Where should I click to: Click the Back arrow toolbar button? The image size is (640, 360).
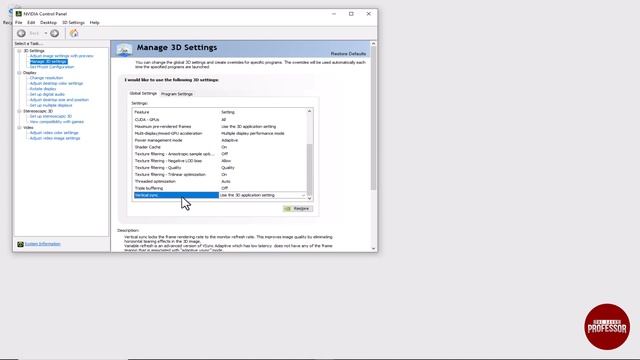[22, 33]
